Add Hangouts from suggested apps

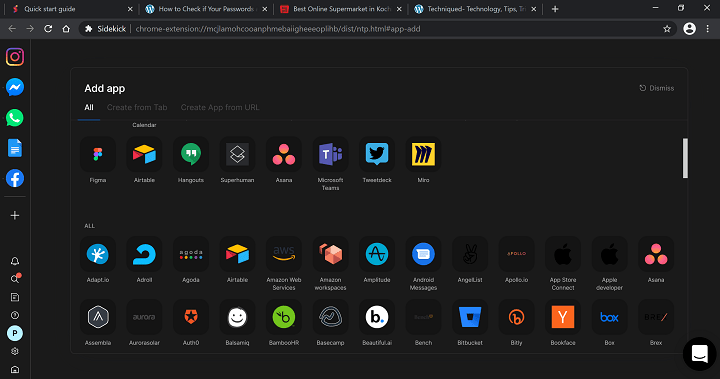click(x=191, y=154)
